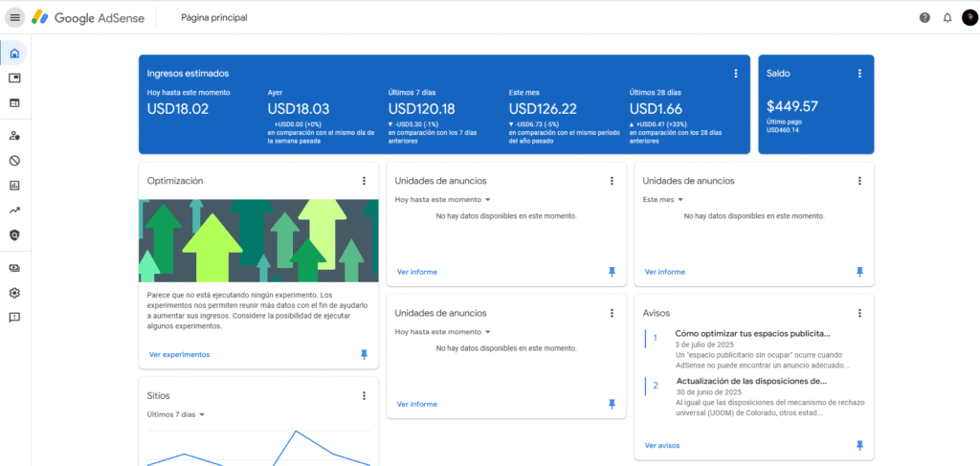Click the green arrows Optimización image
Image resolution: width=980 pixels, height=466 pixels.
[258, 240]
